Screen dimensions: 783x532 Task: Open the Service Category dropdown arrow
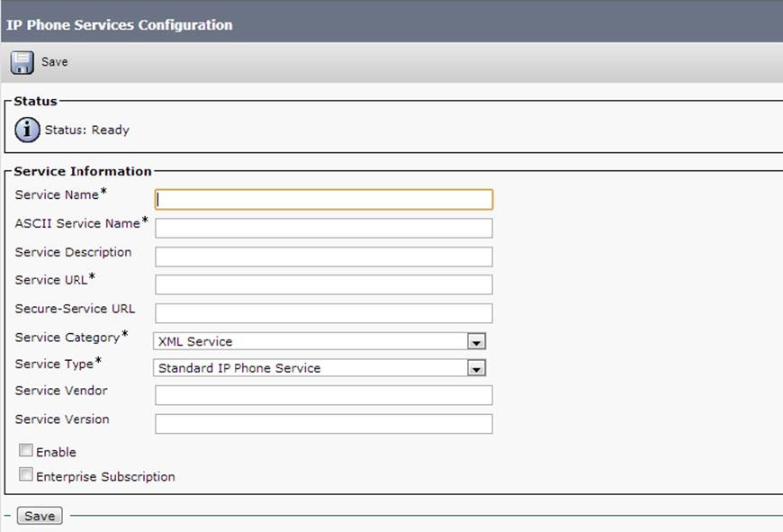point(477,342)
